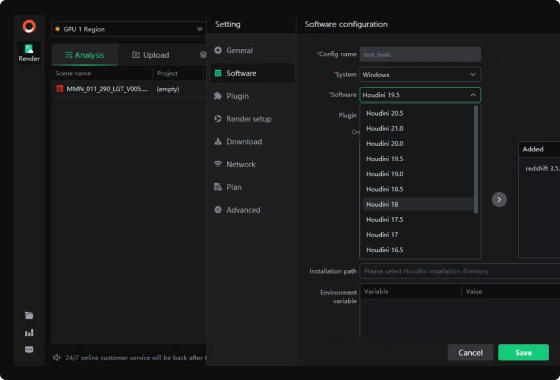Click the Plan icon
This screenshot has width=560, height=380.
click(x=218, y=187)
